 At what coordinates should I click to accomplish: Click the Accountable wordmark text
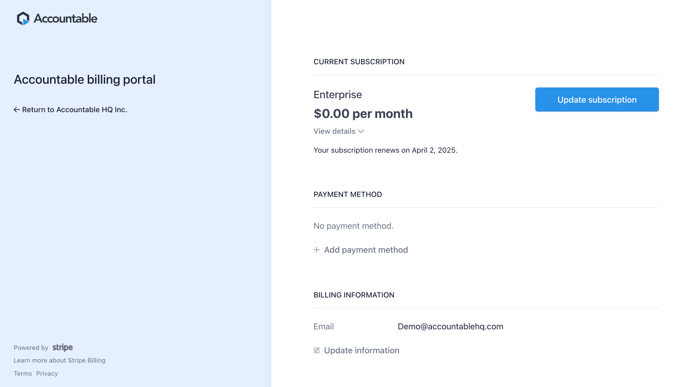[x=65, y=18]
